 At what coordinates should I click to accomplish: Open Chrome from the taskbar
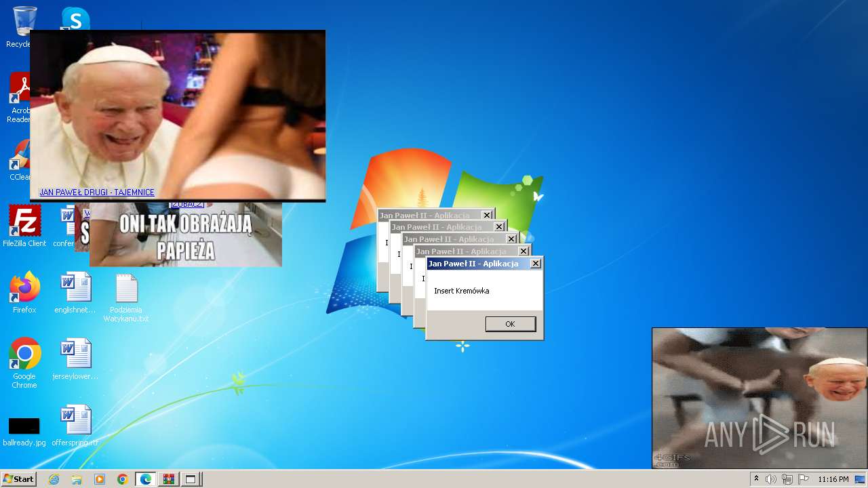click(x=123, y=479)
